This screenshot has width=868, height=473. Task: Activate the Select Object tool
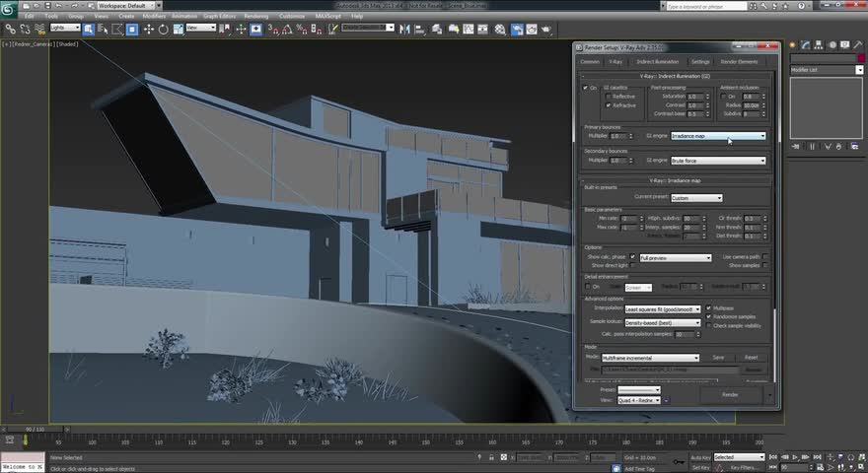click(89, 29)
